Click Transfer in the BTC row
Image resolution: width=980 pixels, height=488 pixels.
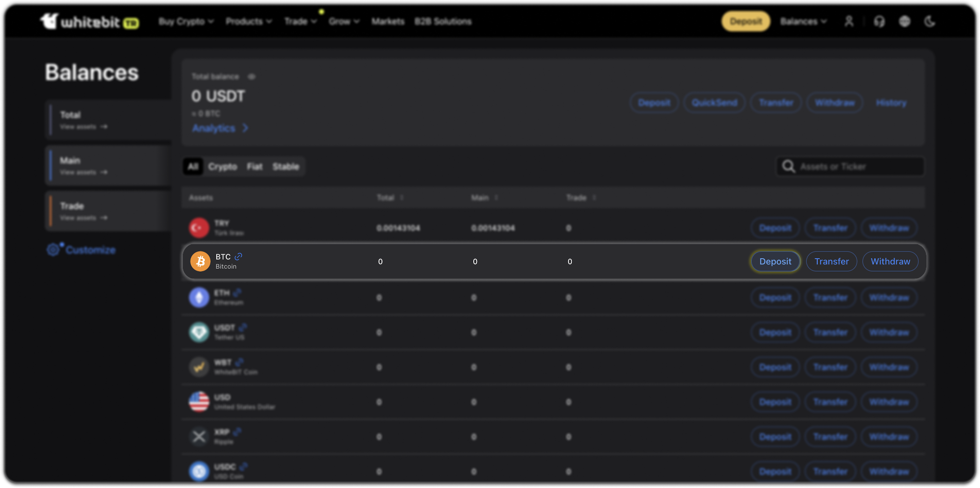click(x=832, y=261)
